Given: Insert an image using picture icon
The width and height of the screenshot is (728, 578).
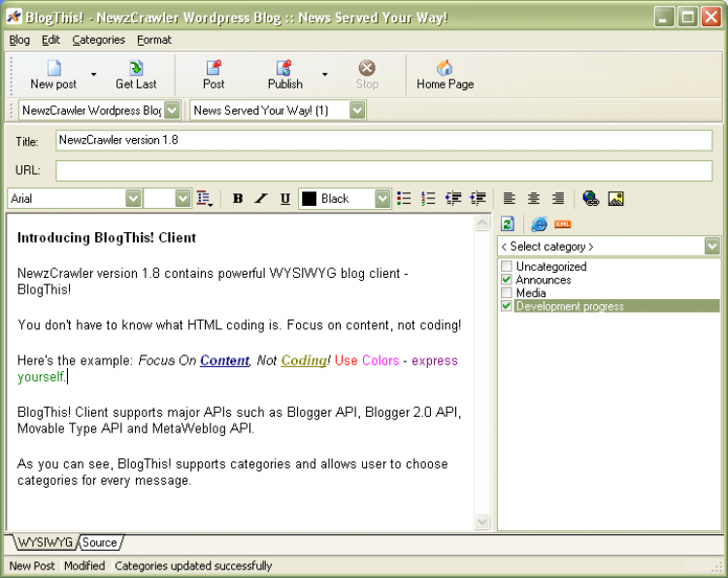Looking at the screenshot, I should point(615,198).
